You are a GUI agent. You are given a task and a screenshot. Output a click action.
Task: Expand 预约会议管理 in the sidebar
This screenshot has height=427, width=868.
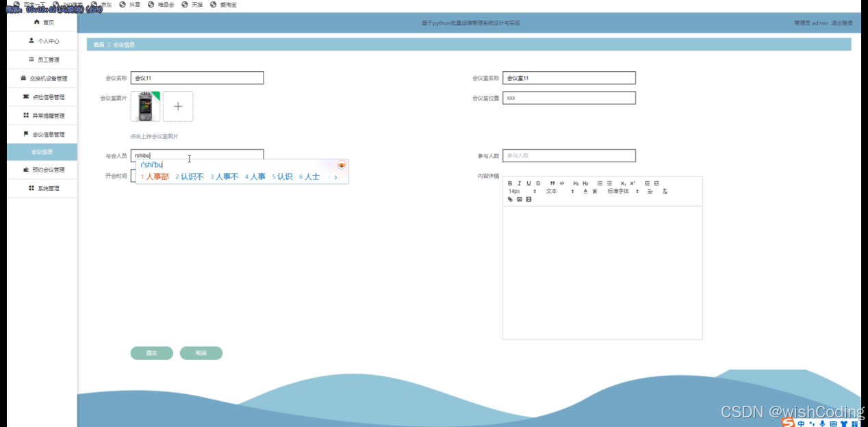(43, 170)
